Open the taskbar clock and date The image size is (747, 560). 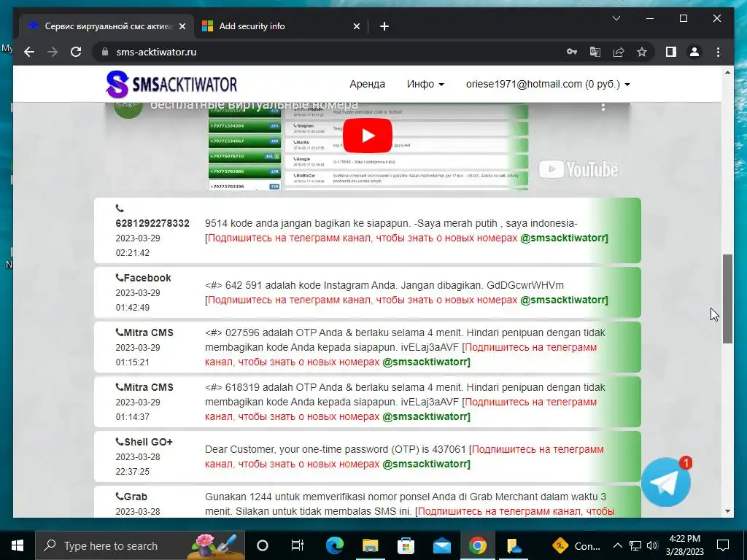[x=684, y=545]
